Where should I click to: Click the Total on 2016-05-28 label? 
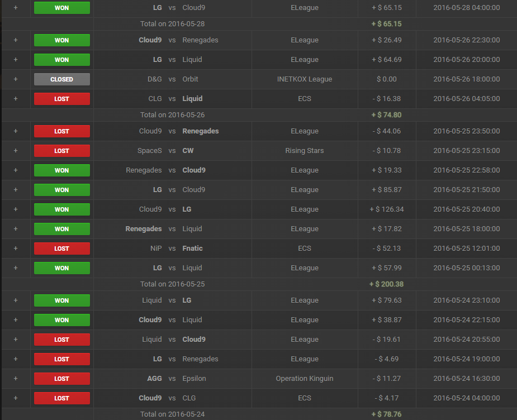pos(173,23)
